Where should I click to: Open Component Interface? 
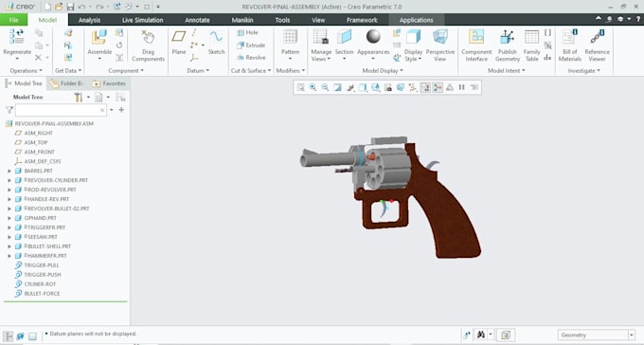coord(476,45)
